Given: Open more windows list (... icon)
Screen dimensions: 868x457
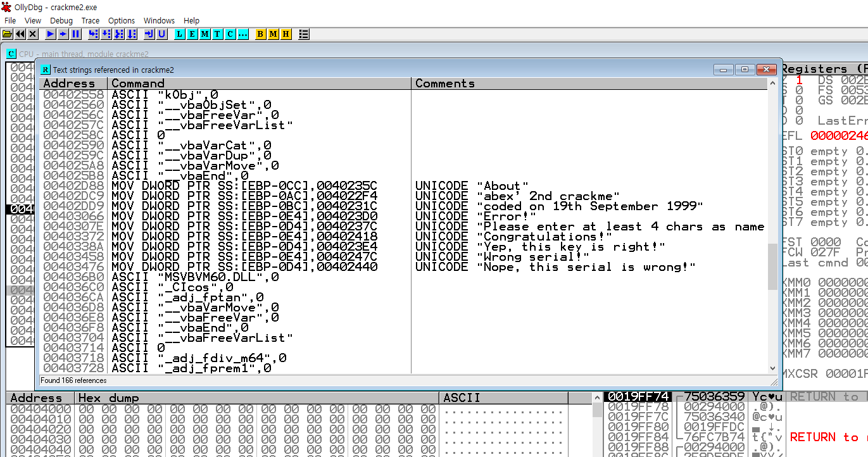Looking at the screenshot, I should point(243,34).
